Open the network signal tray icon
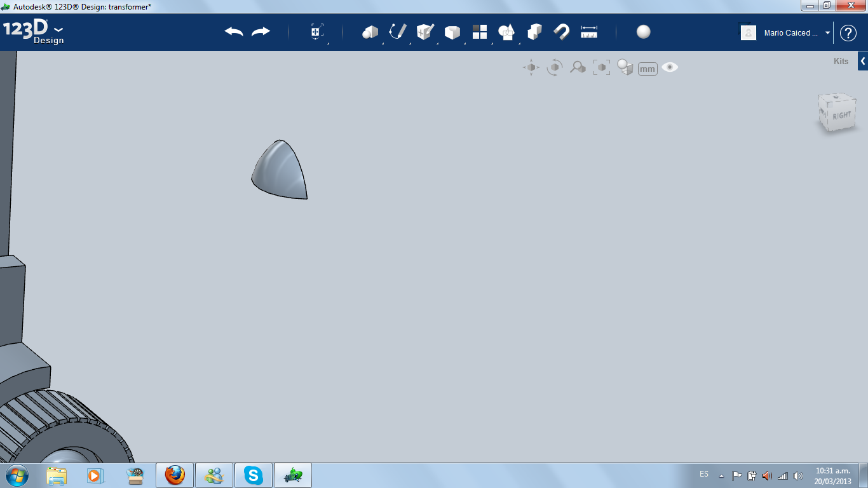 click(x=782, y=475)
